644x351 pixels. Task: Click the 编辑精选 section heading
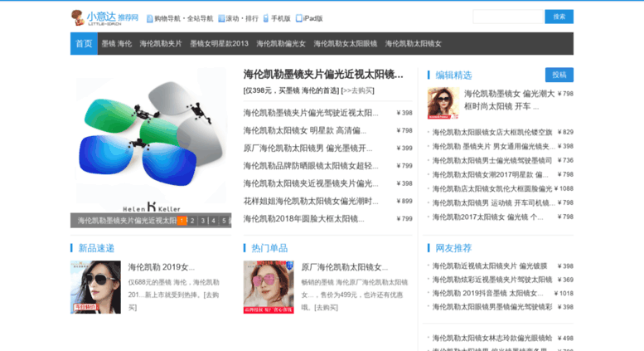(453, 76)
